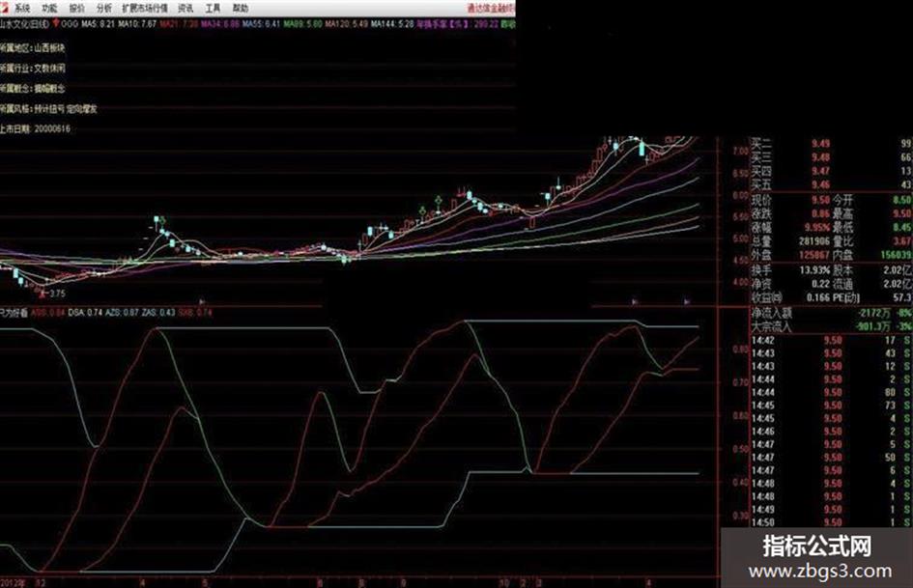Select the 14:49 tick trade row
This screenshot has width=913, height=588.
831,510
